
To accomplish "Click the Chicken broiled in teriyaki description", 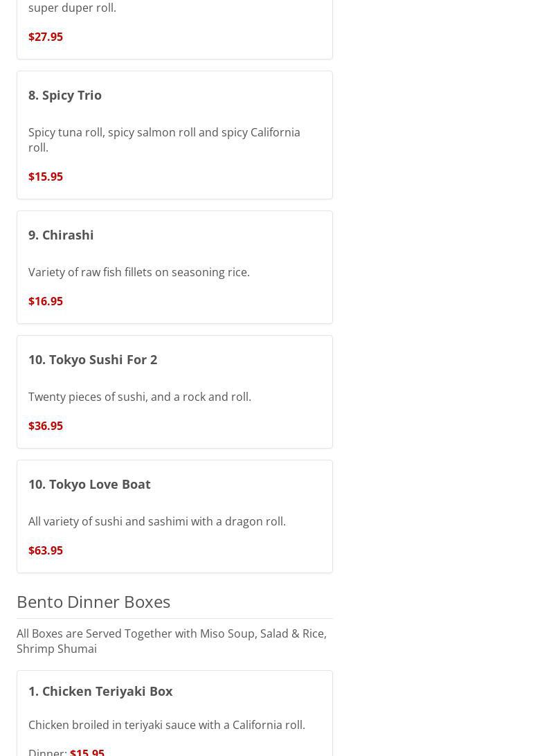I will pyautogui.click(x=167, y=725).
